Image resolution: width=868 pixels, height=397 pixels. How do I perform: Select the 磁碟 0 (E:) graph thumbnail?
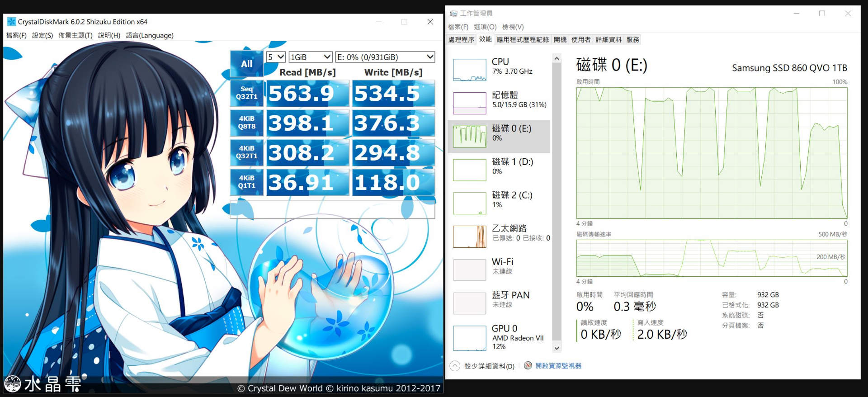[x=470, y=137]
